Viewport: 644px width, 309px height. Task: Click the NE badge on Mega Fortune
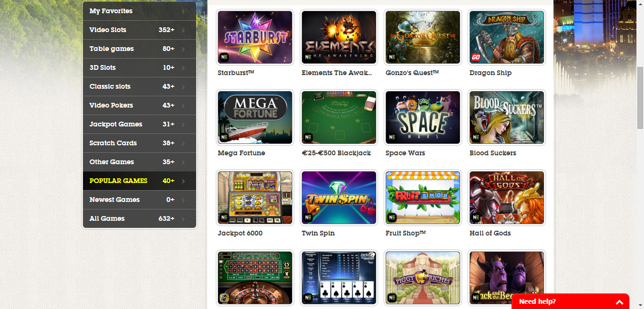[224, 138]
